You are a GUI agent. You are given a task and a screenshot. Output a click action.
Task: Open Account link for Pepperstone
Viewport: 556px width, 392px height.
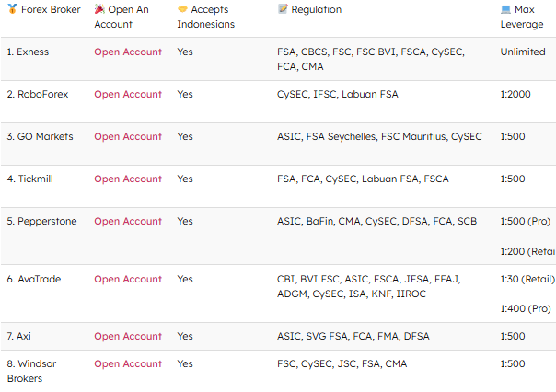point(128,221)
